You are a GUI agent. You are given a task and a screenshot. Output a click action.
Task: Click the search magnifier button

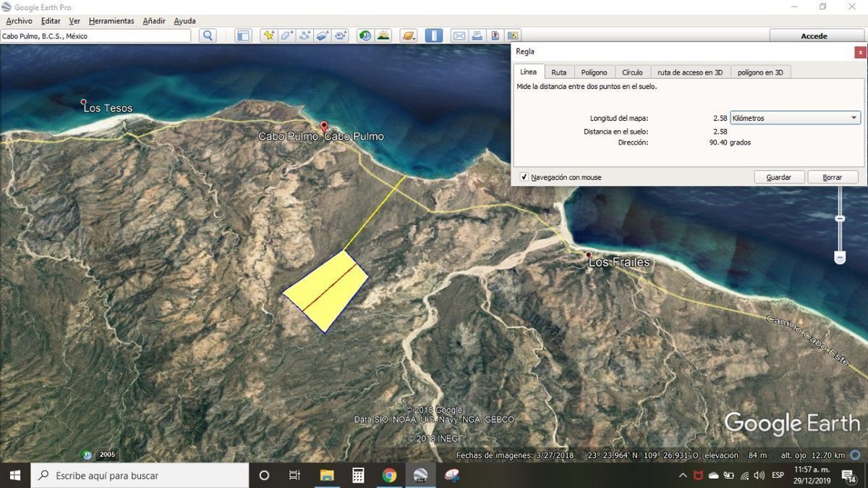click(208, 35)
